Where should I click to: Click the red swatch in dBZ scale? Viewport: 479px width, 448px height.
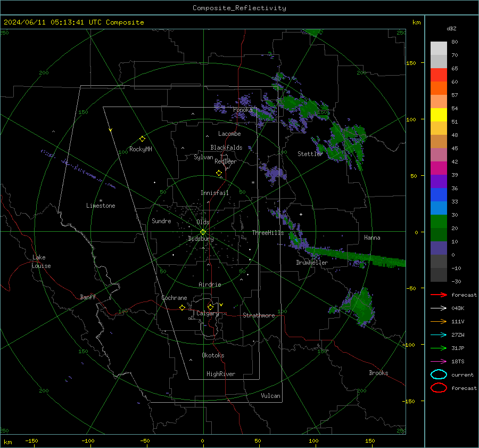pyautogui.click(x=439, y=75)
